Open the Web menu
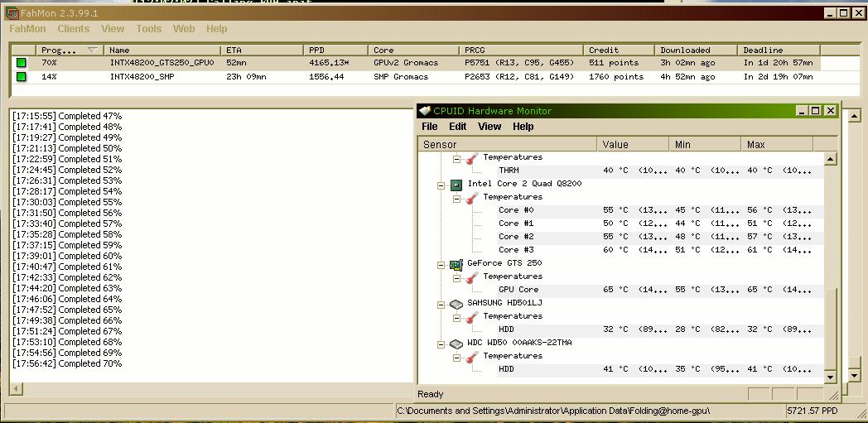 click(184, 29)
